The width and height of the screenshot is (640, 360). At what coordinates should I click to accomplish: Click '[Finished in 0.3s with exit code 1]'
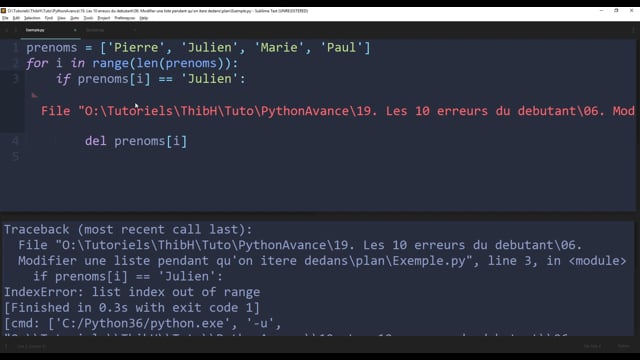(132, 308)
